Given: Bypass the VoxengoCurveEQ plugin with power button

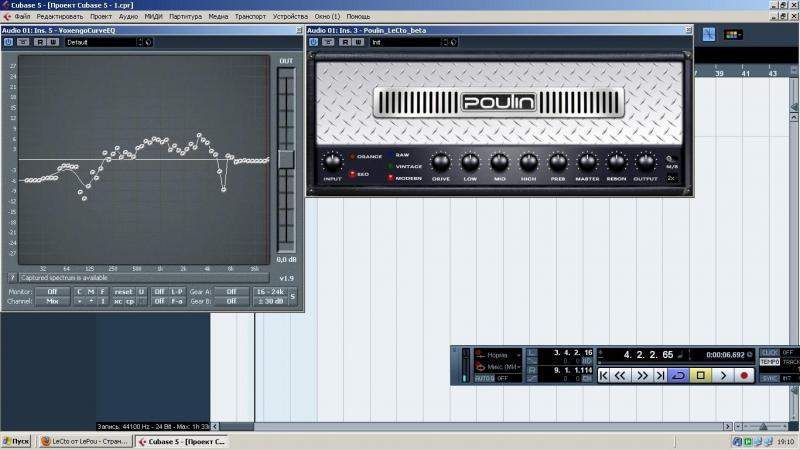Looking at the screenshot, I should click(9, 42).
